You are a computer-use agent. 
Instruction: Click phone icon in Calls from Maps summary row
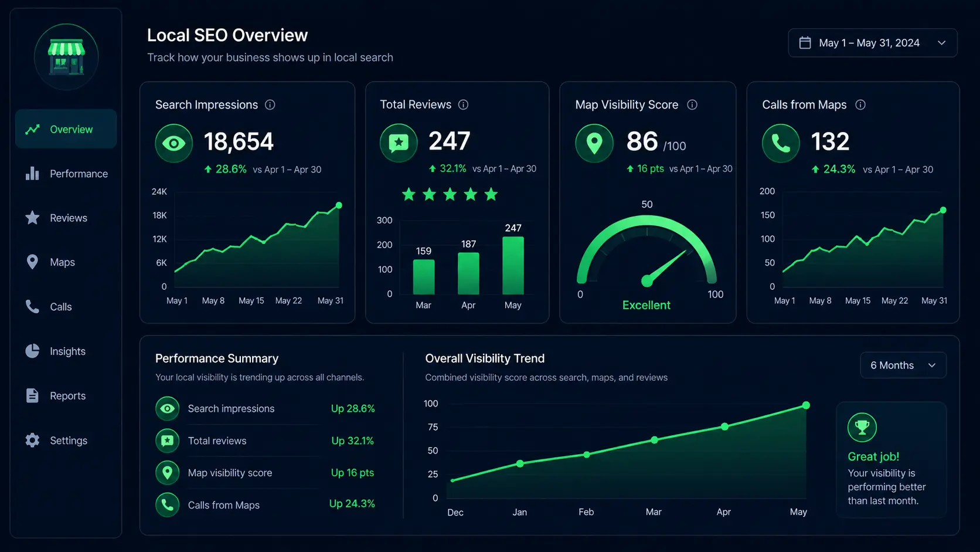click(x=168, y=504)
